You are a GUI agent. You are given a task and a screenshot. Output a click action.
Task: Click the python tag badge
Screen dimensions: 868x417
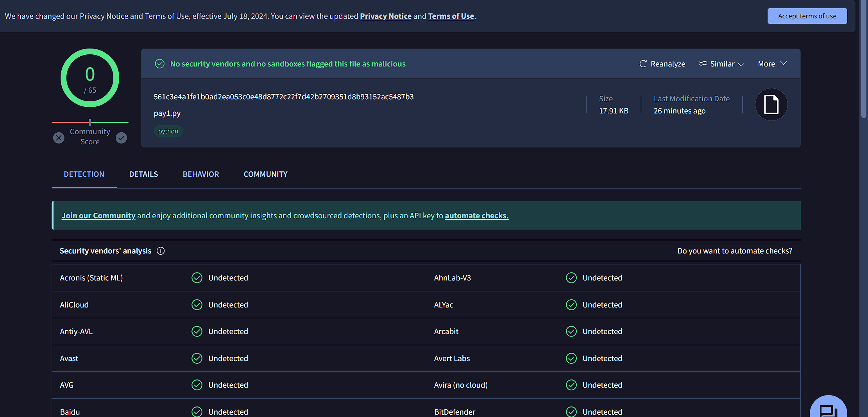coord(168,131)
